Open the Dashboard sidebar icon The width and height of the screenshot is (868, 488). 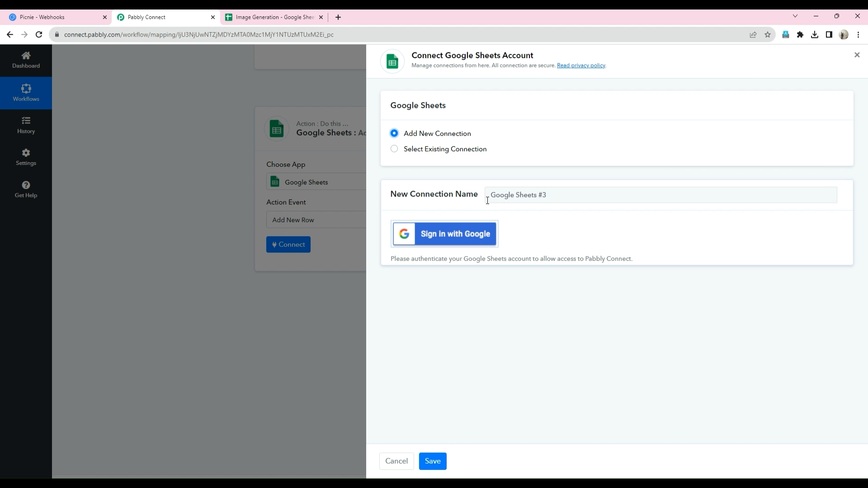point(26,60)
